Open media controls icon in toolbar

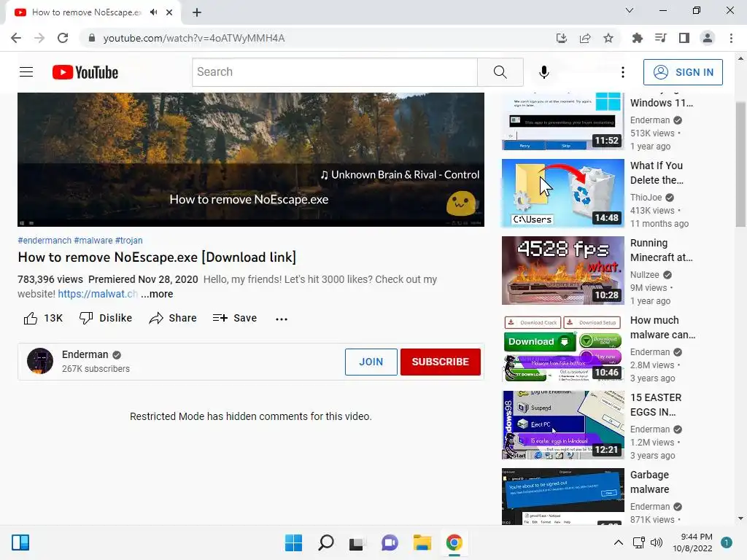click(660, 38)
